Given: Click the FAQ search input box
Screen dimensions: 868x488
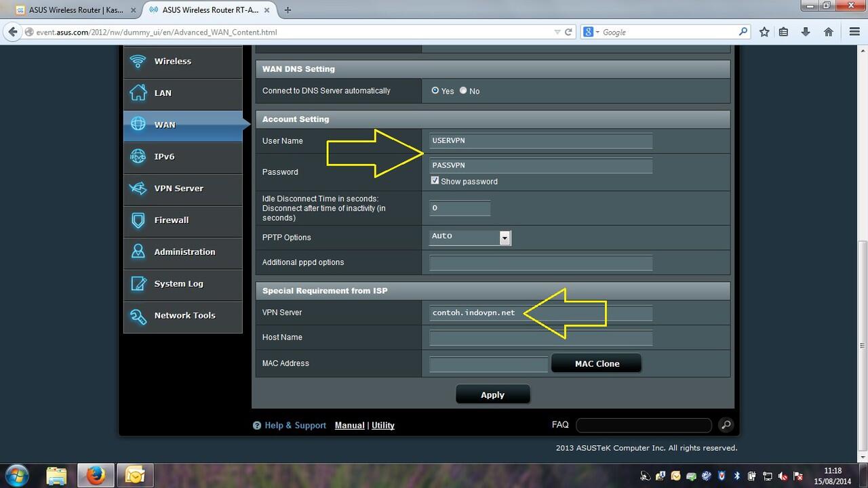Looking at the screenshot, I should [644, 425].
